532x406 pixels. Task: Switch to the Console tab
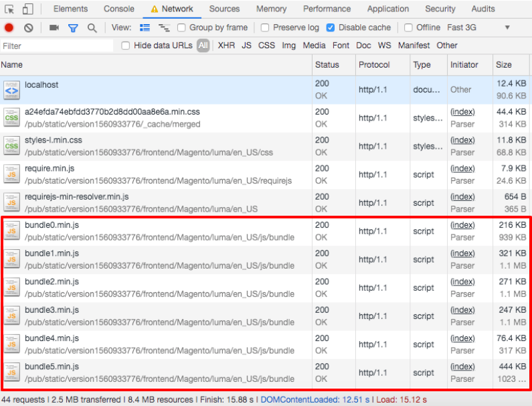tap(118, 9)
